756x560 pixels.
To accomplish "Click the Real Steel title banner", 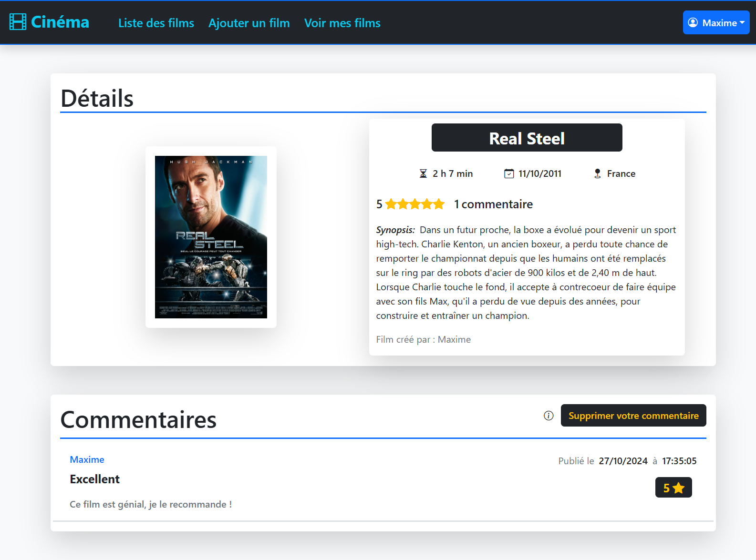I will 527,138.
